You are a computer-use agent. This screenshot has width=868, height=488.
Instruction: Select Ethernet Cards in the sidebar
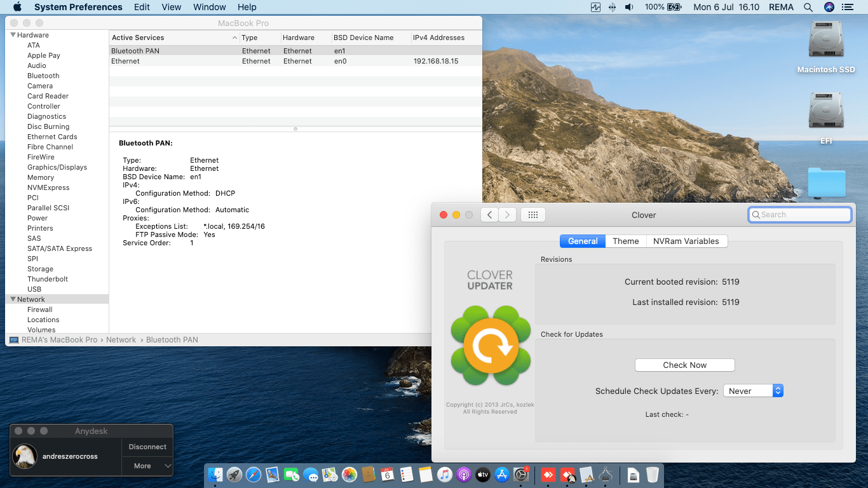pos(52,137)
